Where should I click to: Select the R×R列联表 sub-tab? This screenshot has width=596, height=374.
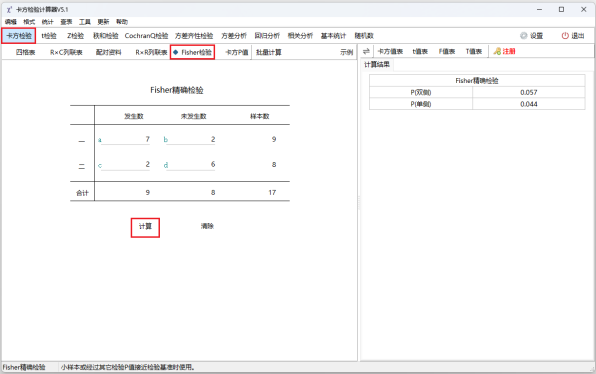pyautogui.click(x=151, y=52)
